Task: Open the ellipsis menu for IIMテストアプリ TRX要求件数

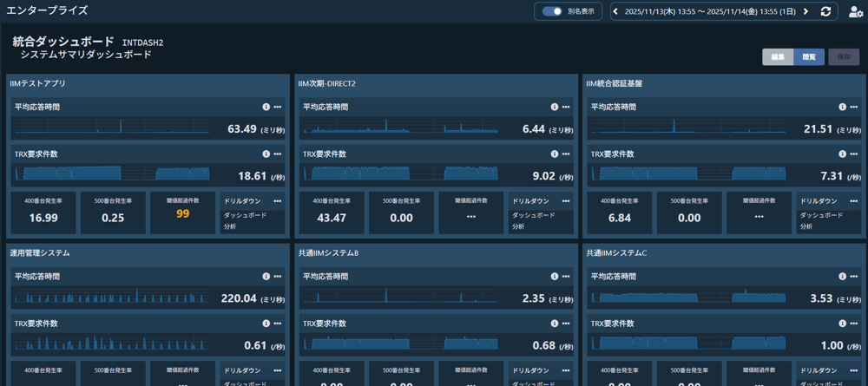Action: (x=278, y=154)
